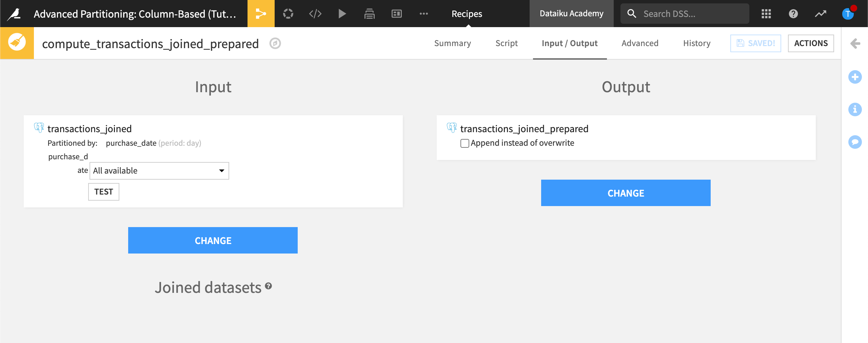Switch to the History tab
Image resolution: width=868 pixels, height=343 pixels.
697,43
